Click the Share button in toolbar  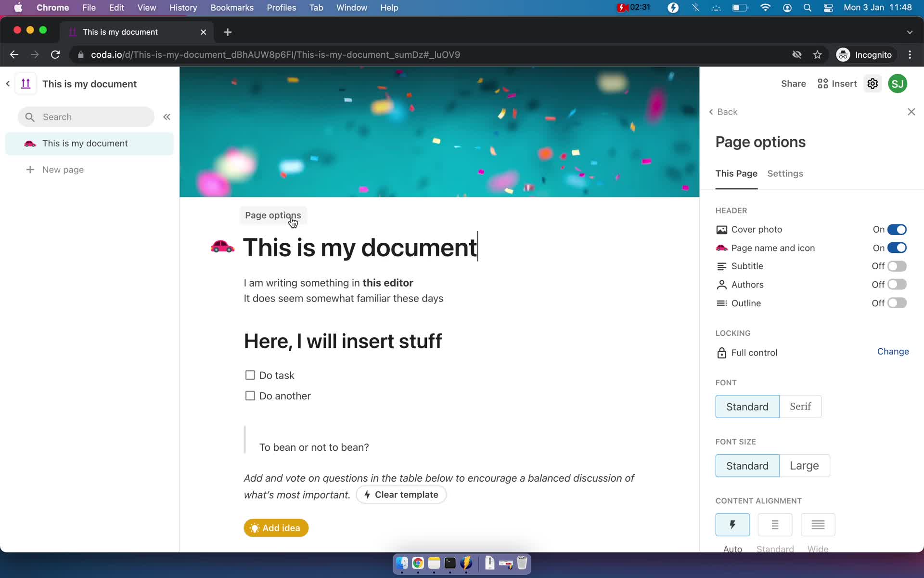[793, 83]
